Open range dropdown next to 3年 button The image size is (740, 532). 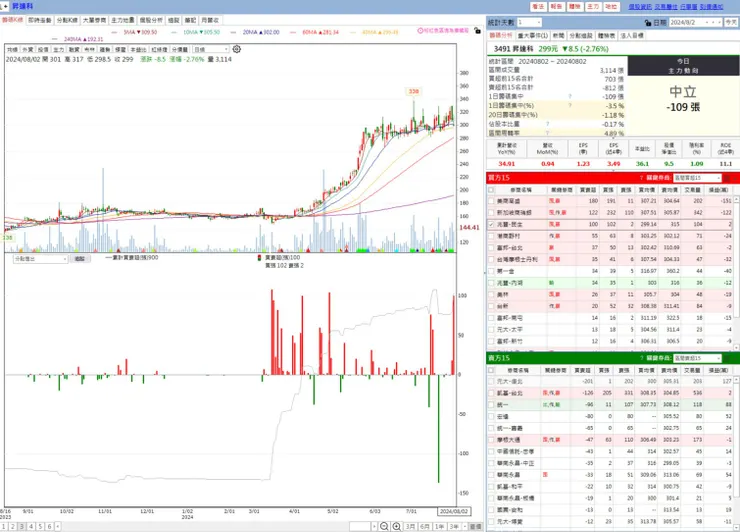(465, 526)
